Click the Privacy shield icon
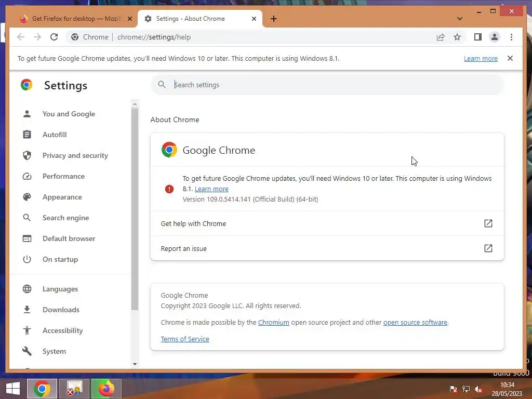The height and width of the screenshot is (399, 532). click(x=27, y=155)
